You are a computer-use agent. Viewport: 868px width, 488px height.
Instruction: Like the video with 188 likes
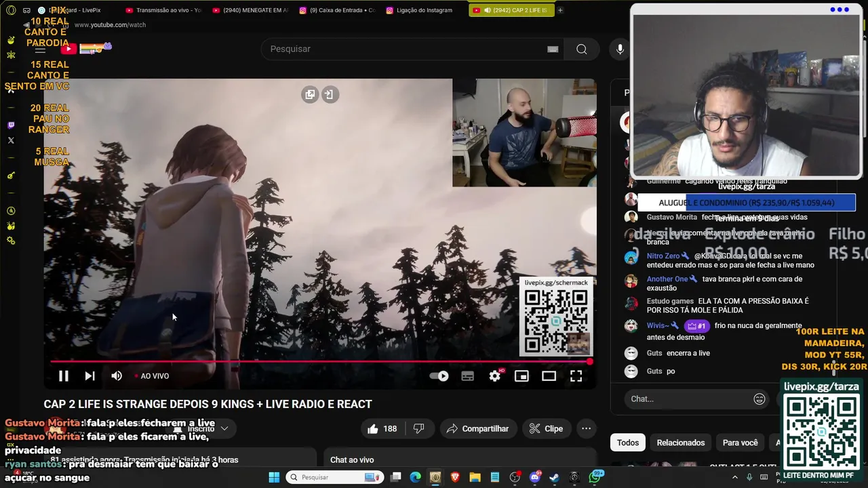pyautogui.click(x=382, y=428)
